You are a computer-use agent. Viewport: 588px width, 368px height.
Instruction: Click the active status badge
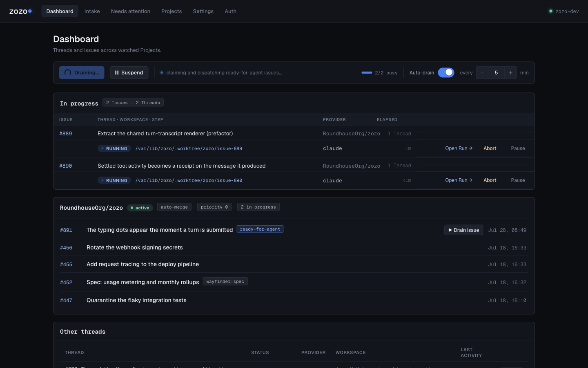[x=140, y=208]
